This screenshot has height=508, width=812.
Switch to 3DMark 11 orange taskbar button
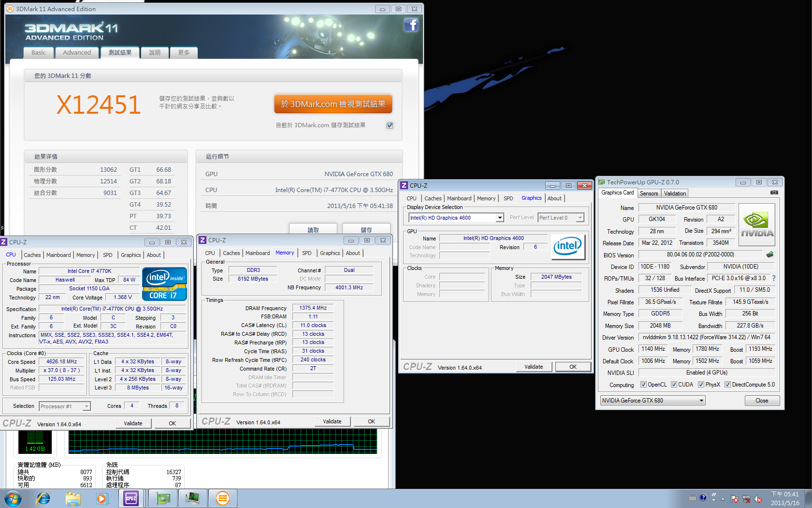coord(223,498)
